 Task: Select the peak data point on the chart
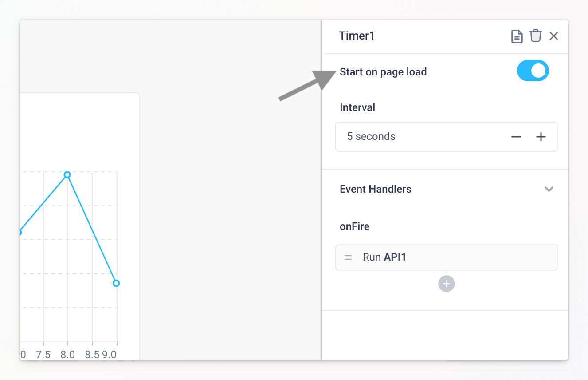click(x=67, y=175)
